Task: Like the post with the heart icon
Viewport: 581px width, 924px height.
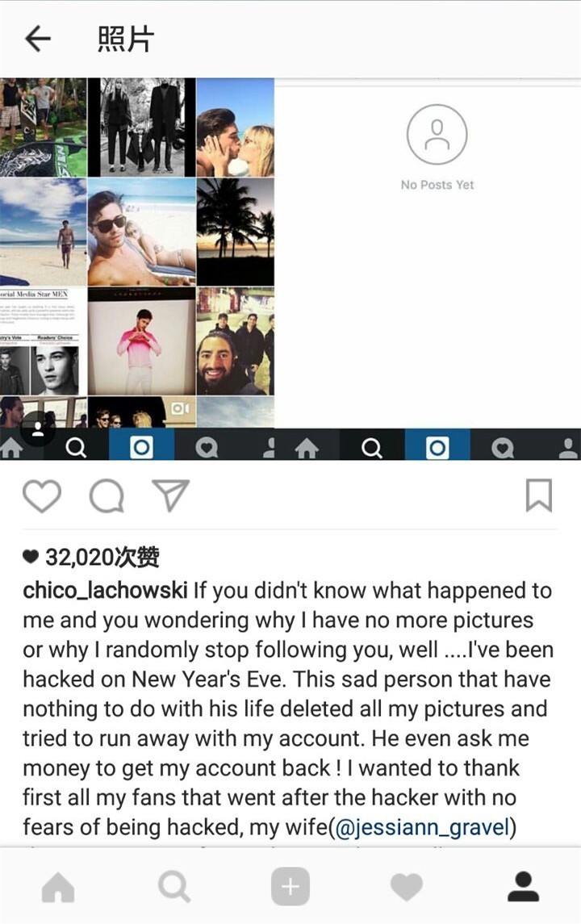Action: pos(42,495)
